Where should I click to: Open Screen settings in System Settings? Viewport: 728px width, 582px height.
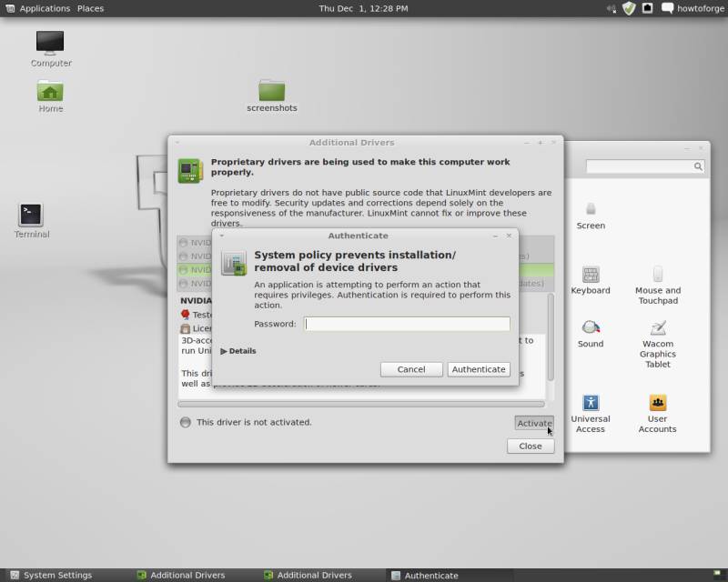tap(591, 216)
